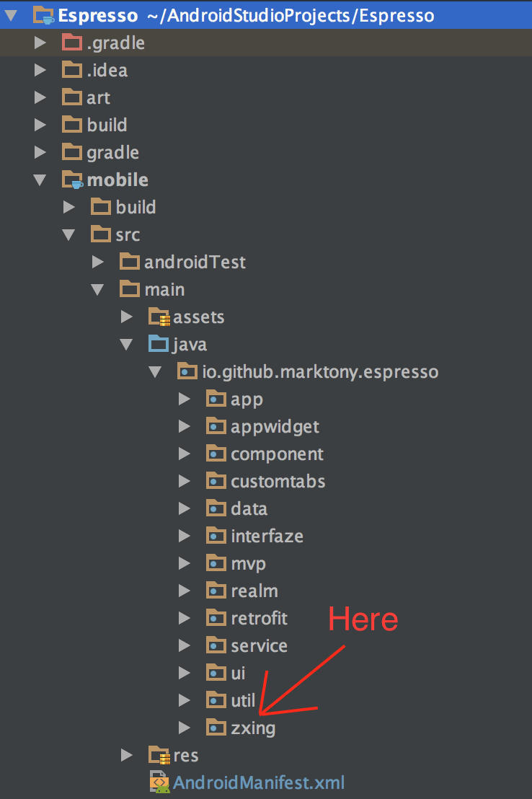Select the AndroidManifest.xml file name
This screenshot has height=799, width=532.
point(259,782)
